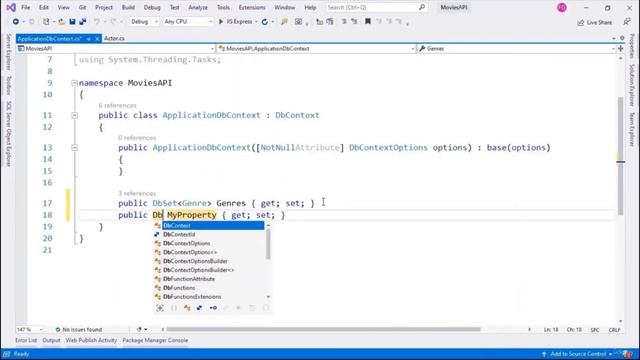The image size is (640, 360).
Task: Click the Live Share button
Action: pyautogui.click(x=595, y=22)
